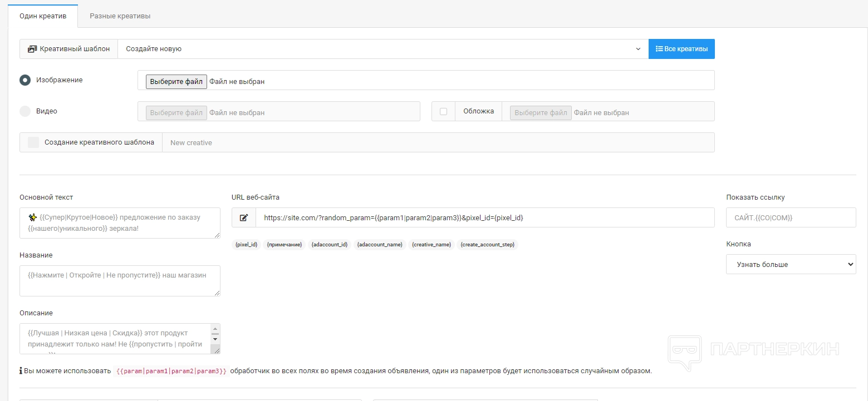Switch to the "Один креатив" tab

[43, 16]
